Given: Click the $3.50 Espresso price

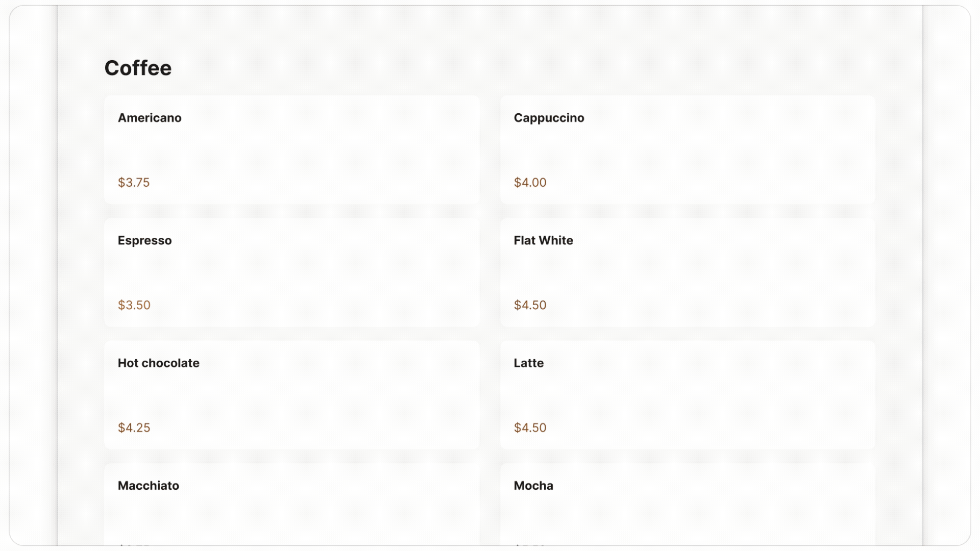Looking at the screenshot, I should pyautogui.click(x=134, y=305).
